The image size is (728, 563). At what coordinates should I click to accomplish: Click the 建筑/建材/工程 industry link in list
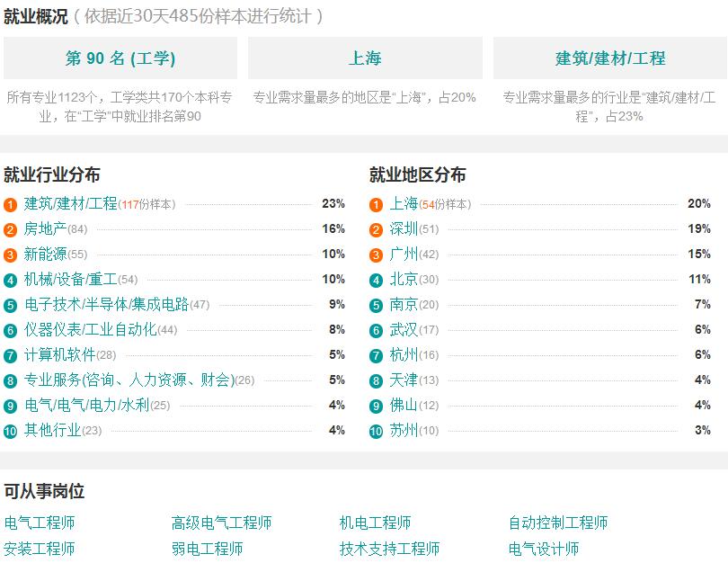pyautogui.click(x=71, y=204)
